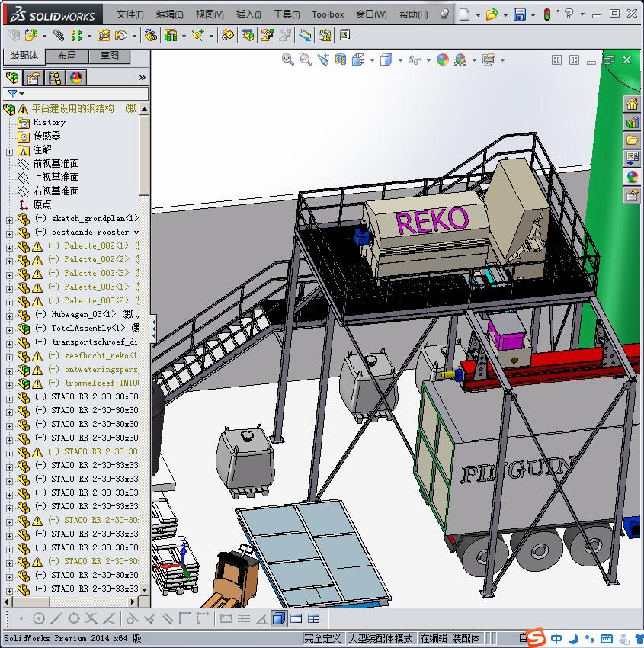
Task: Open the DisplayManager tab icon
Action: 76,78
